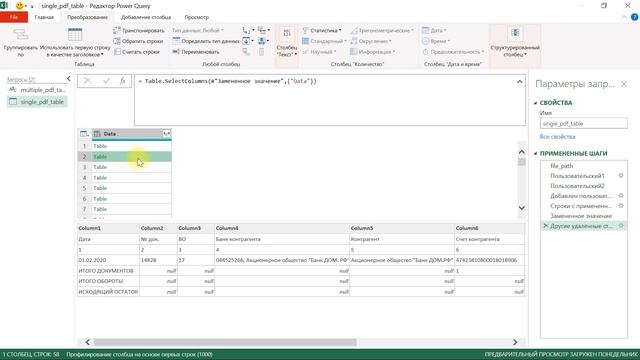This screenshot has width=640, height=360.
Task: Open the Move column icon dropdown
Action: (264, 41)
